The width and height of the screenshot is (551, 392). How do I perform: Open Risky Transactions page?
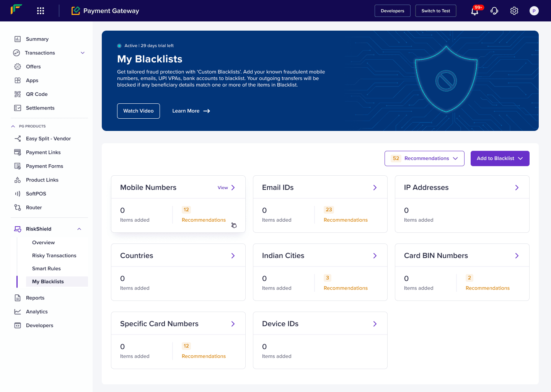point(54,256)
